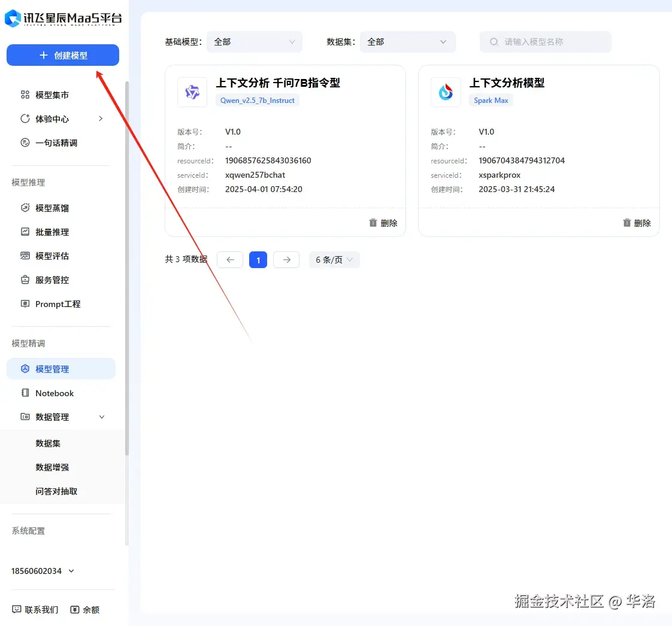
Task: Focus the 请输入模型名称 search field
Action: tap(545, 42)
